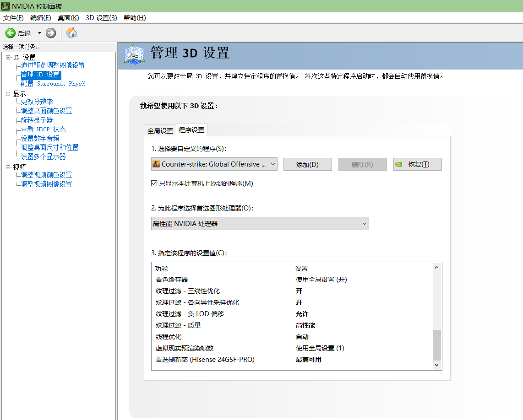Screen dimensions: 523x420
Task: Open the Counter-strike program selection dropdown
Action: [x=273, y=164]
